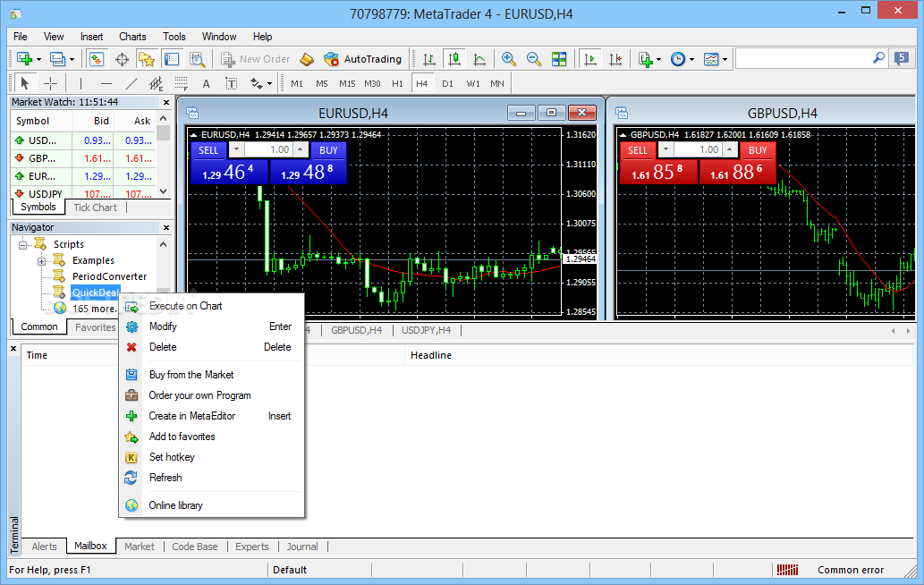Screen dimensions: 924x585
Task: Switch to bar chart view
Action: coord(429,59)
